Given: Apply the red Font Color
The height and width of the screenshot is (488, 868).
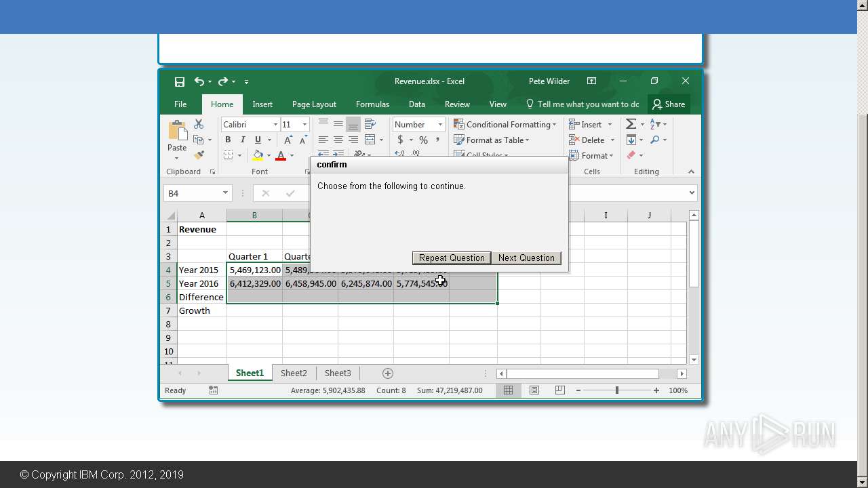Looking at the screenshot, I should tap(281, 155).
